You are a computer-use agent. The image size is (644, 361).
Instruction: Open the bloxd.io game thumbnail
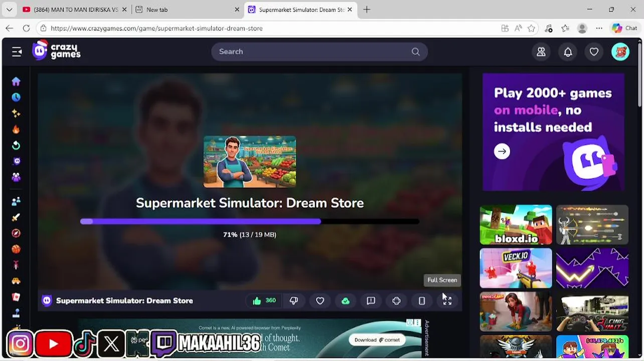pyautogui.click(x=516, y=225)
